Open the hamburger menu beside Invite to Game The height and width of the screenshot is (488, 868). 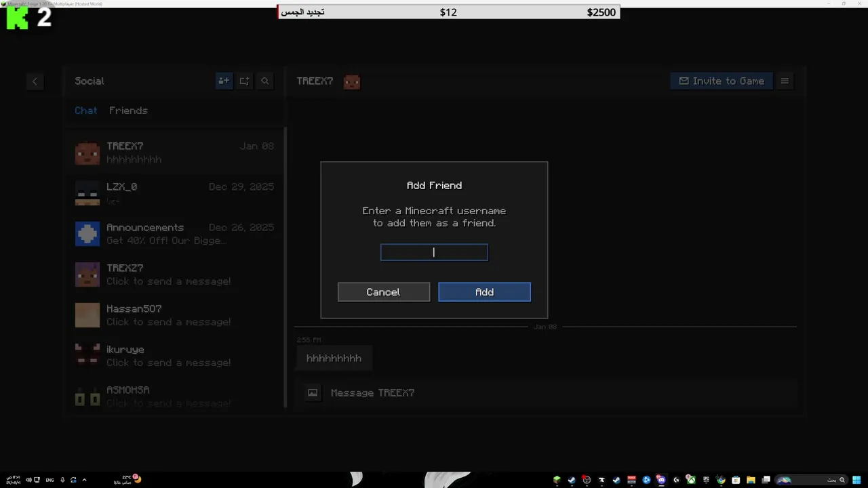(x=785, y=81)
